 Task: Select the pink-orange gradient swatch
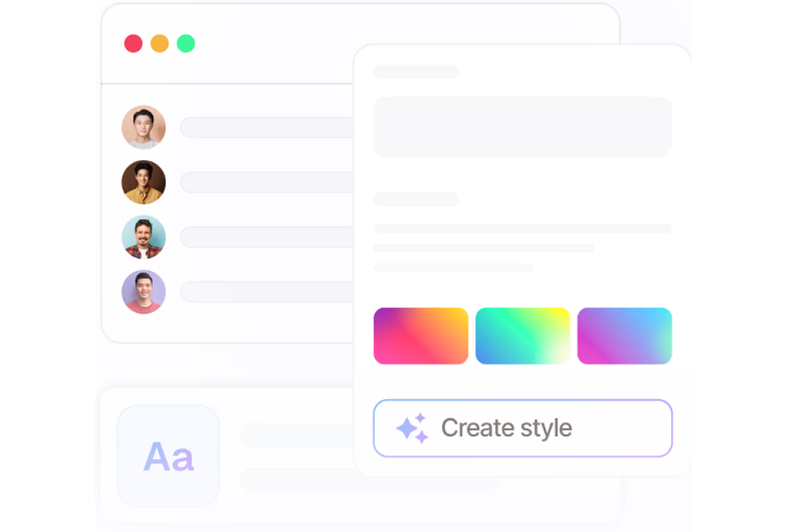click(x=420, y=336)
